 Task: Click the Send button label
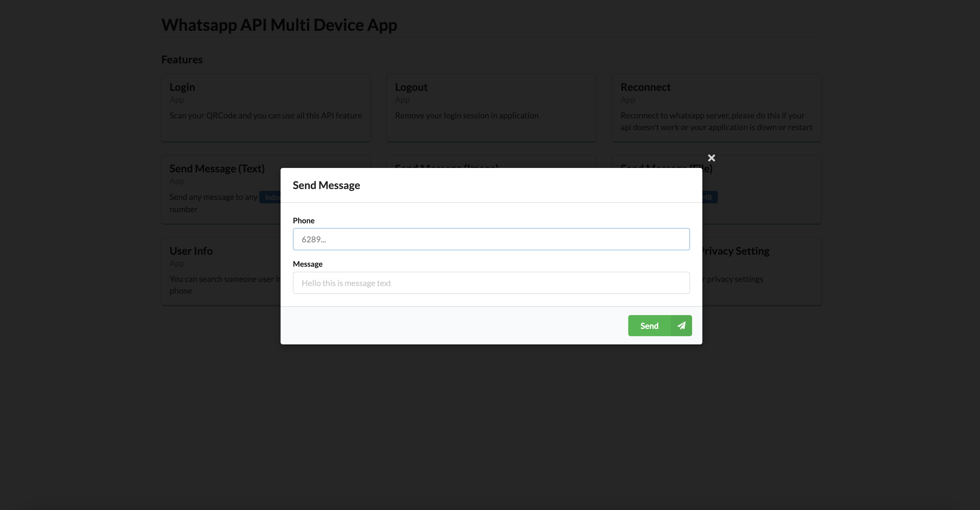click(x=649, y=326)
